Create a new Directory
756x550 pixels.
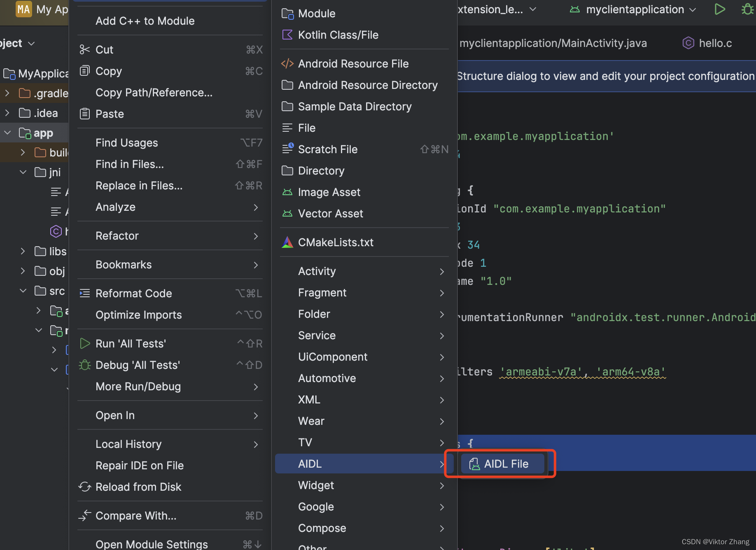[x=321, y=170]
